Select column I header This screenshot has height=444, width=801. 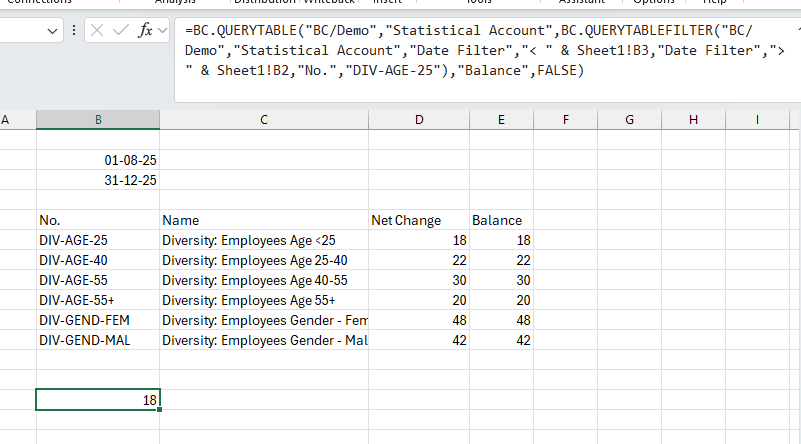click(x=757, y=120)
